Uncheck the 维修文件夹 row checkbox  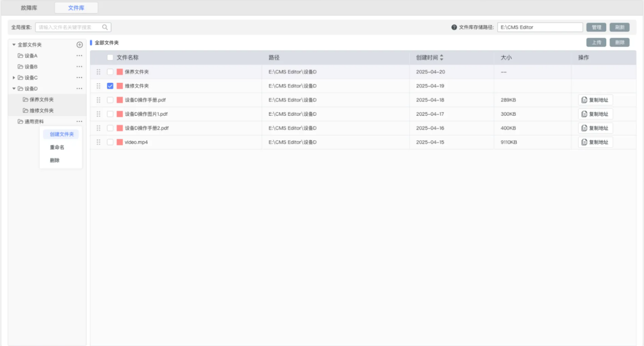pyautogui.click(x=110, y=86)
